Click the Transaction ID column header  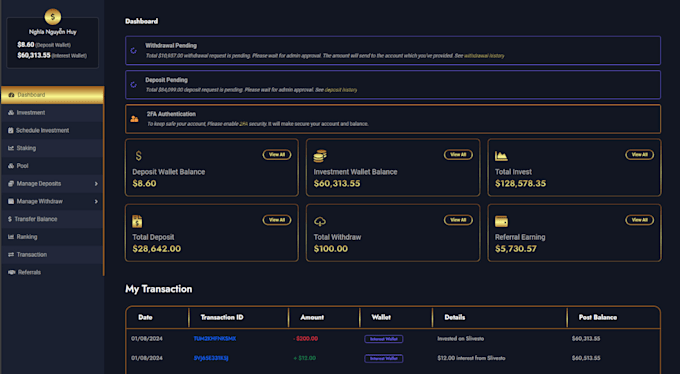coord(222,318)
